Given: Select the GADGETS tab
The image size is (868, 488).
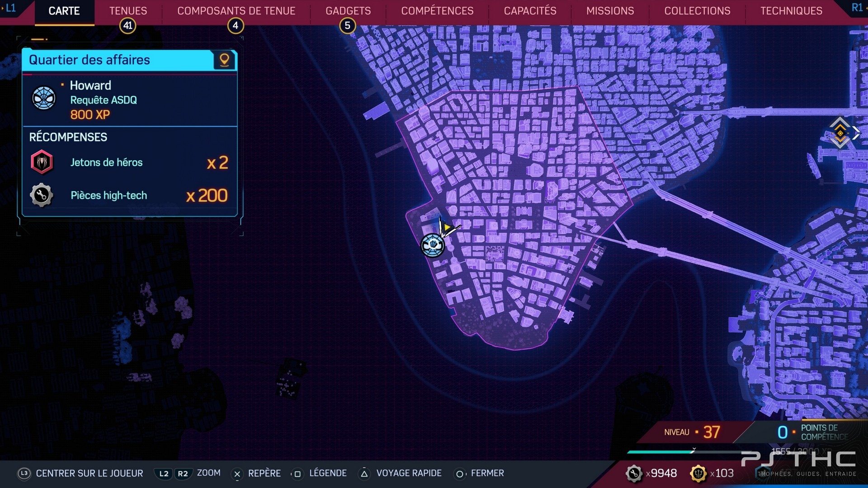Looking at the screenshot, I should [348, 11].
